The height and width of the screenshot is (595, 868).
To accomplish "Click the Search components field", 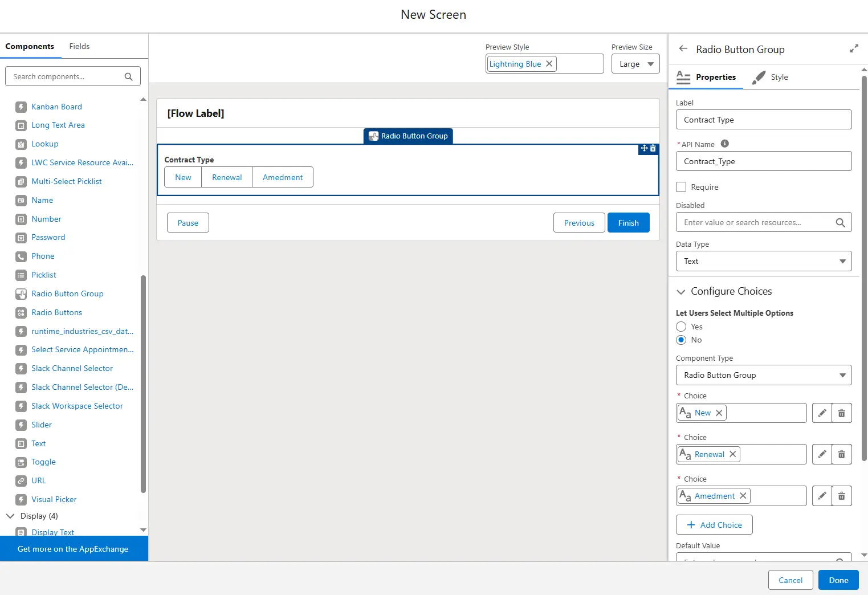I will pos(73,76).
